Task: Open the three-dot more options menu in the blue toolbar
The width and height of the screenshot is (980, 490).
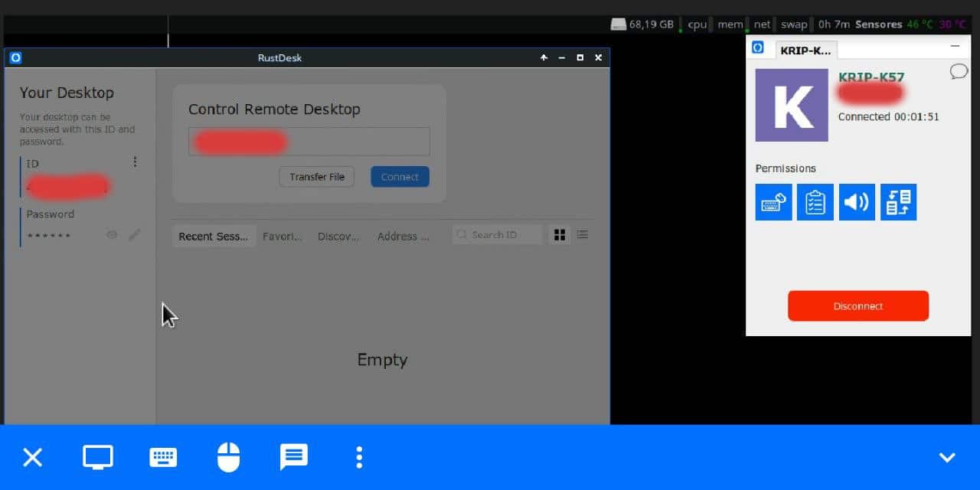Action: tap(359, 458)
